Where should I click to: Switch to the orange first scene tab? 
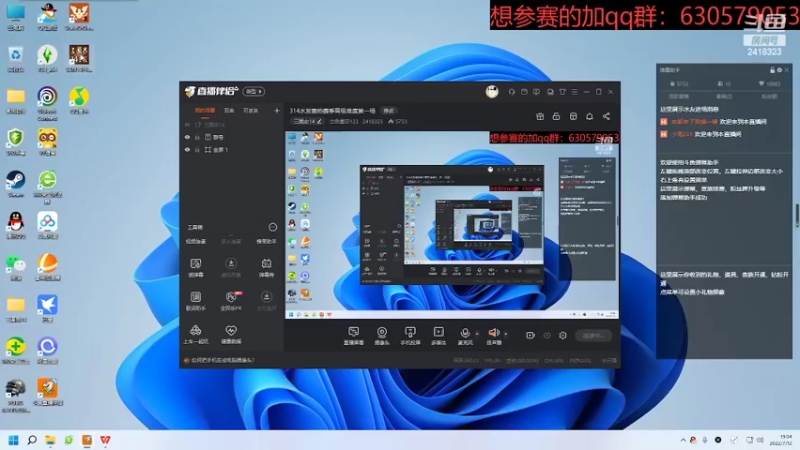pos(205,110)
